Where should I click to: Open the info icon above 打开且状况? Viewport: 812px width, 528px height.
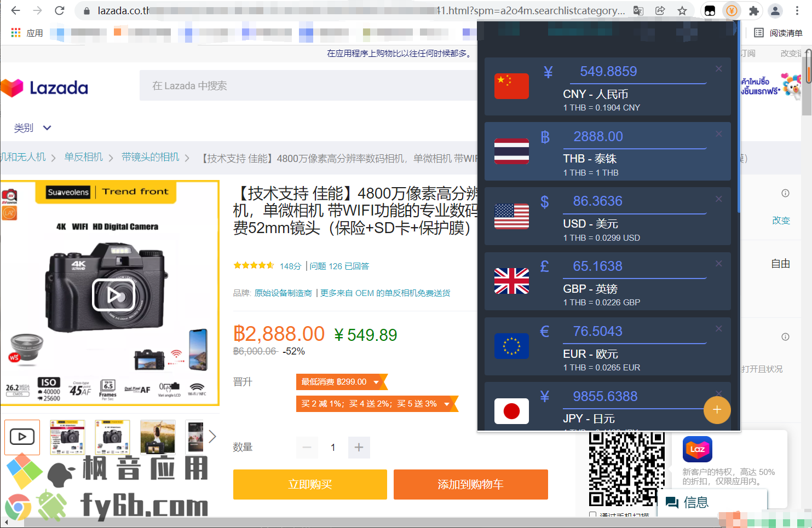point(785,337)
